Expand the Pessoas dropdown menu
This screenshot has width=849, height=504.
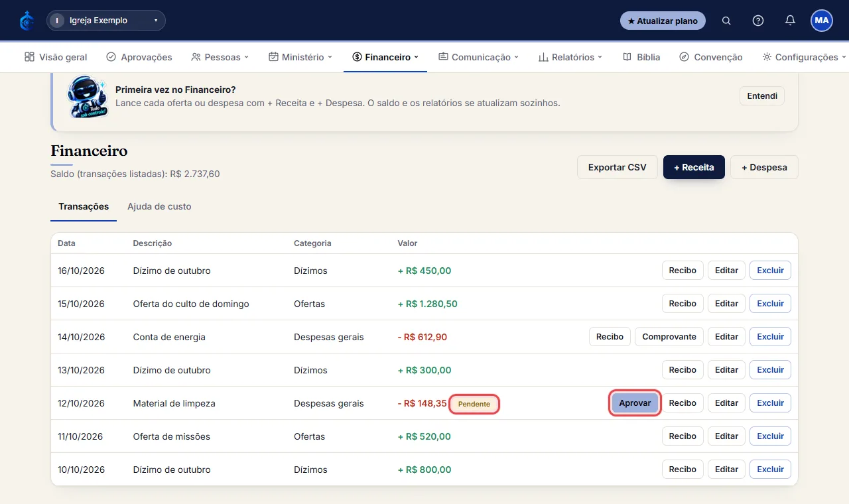(220, 57)
